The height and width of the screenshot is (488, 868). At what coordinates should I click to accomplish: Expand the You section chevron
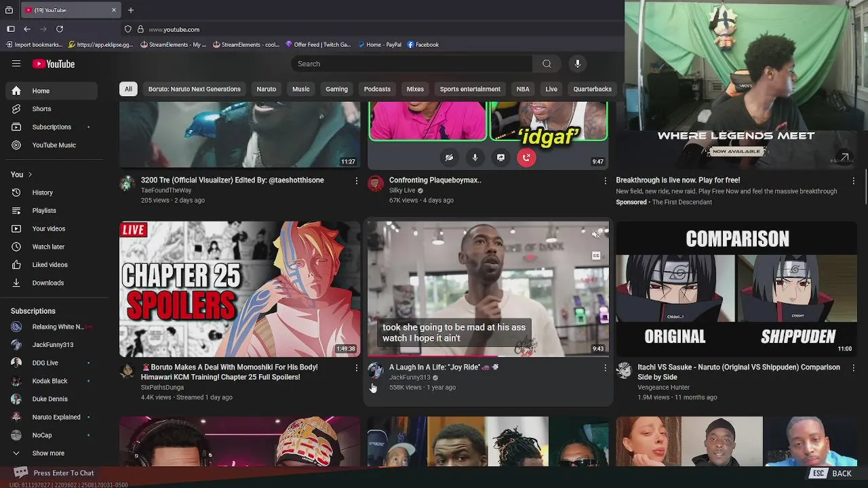[x=30, y=175]
